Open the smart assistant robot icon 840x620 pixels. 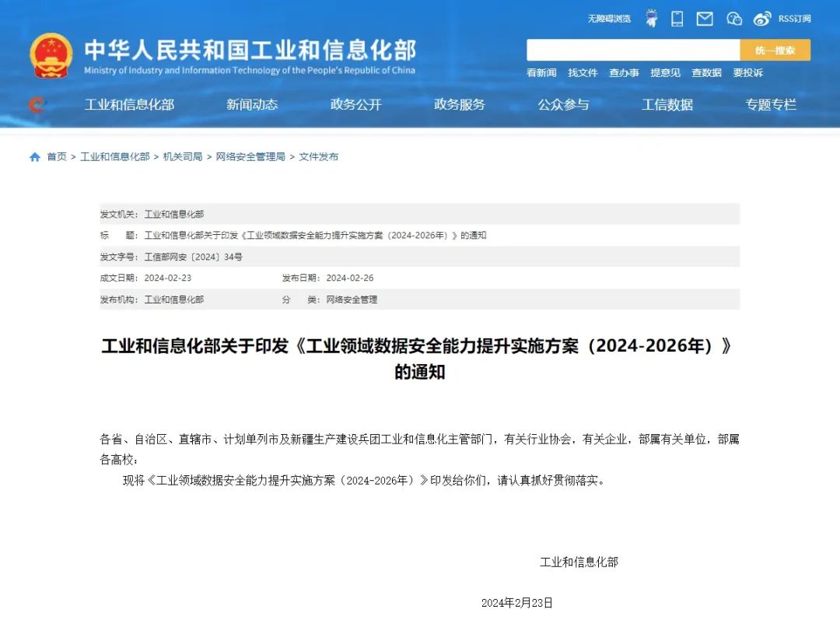652,19
